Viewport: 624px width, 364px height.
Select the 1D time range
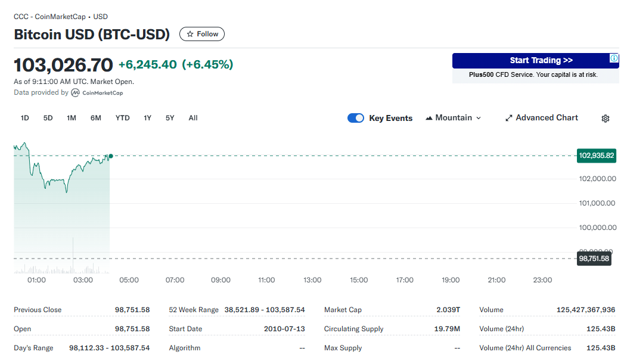pos(24,118)
